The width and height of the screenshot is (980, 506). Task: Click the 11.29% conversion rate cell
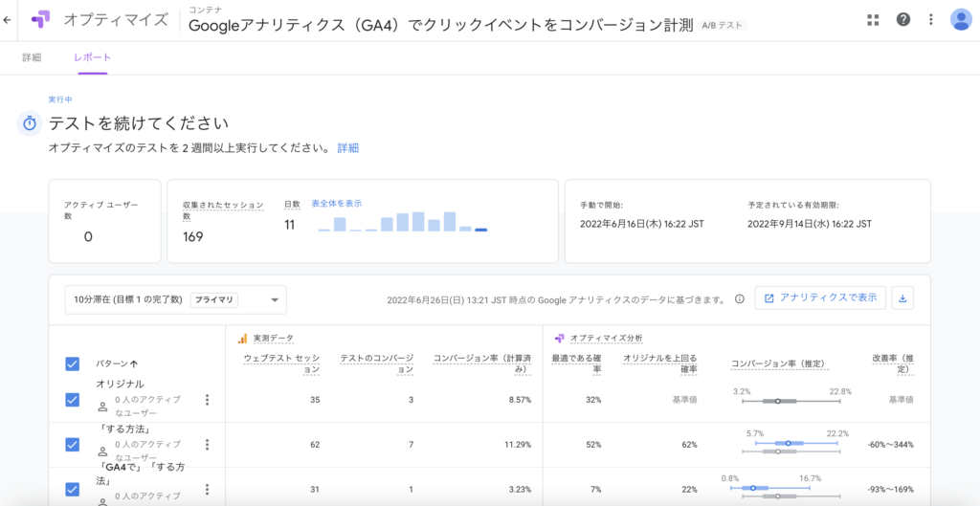518,445
